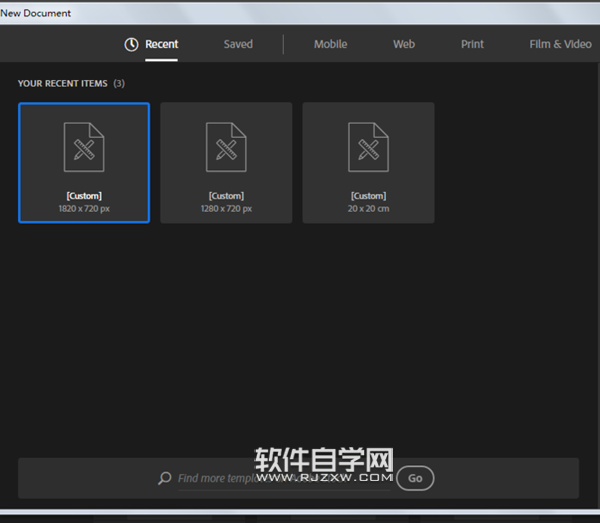Click the document icon of the 1280 x 720 preset
Screen dimensions: 600x523
[x=226, y=147]
